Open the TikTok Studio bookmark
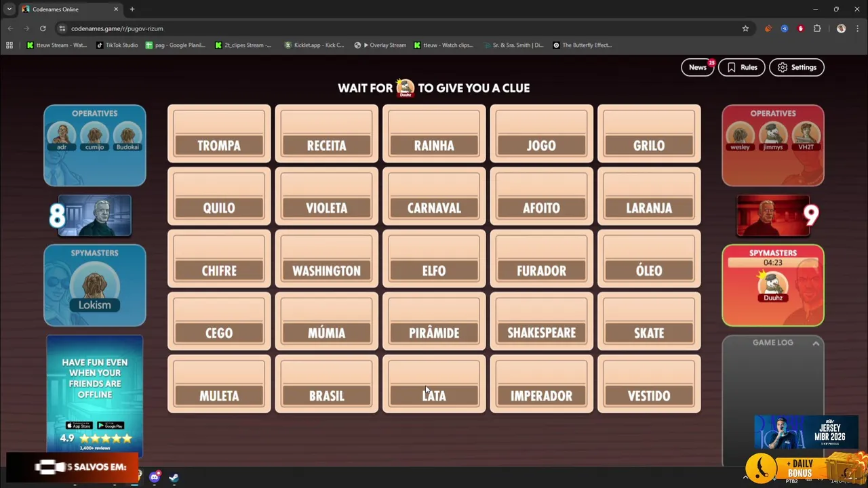This screenshot has height=488, width=868. coord(117,45)
